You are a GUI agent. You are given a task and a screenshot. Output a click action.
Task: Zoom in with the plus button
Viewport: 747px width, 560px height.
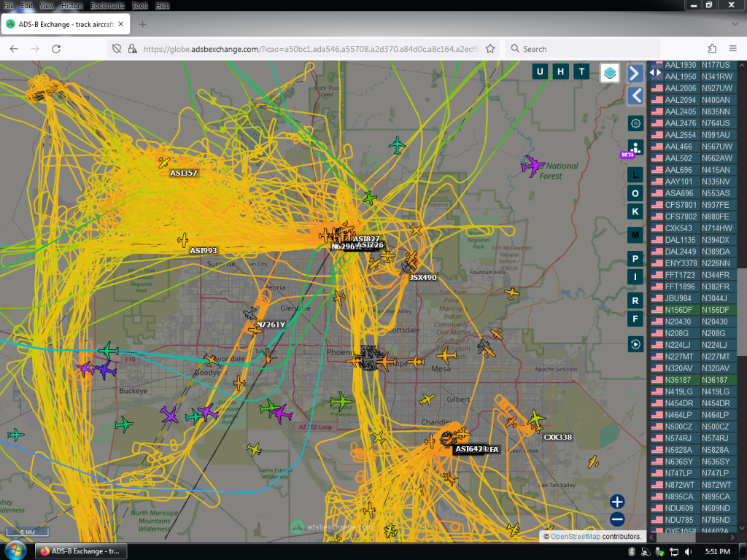617,502
